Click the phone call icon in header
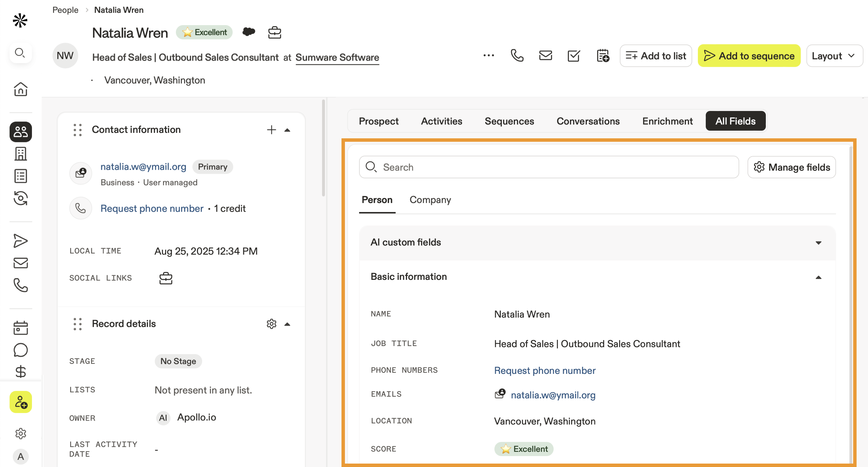 pyautogui.click(x=517, y=56)
